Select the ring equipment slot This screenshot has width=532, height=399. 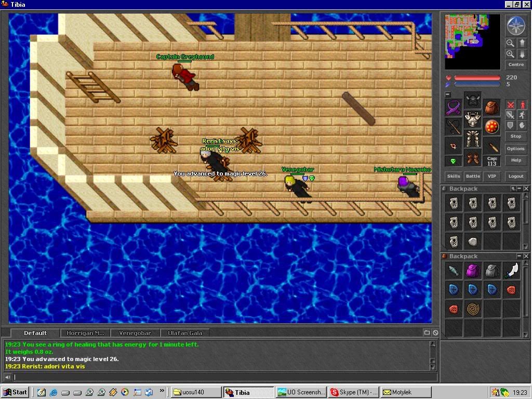click(453, 146)
